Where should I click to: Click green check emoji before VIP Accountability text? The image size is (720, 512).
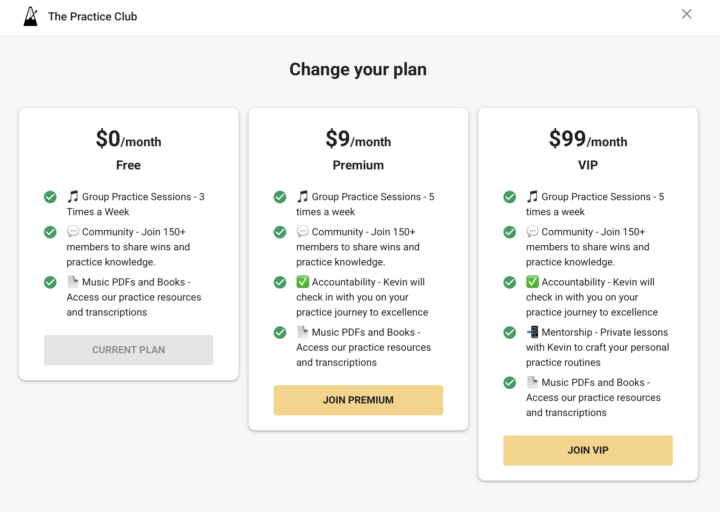[x=532, y=282]
